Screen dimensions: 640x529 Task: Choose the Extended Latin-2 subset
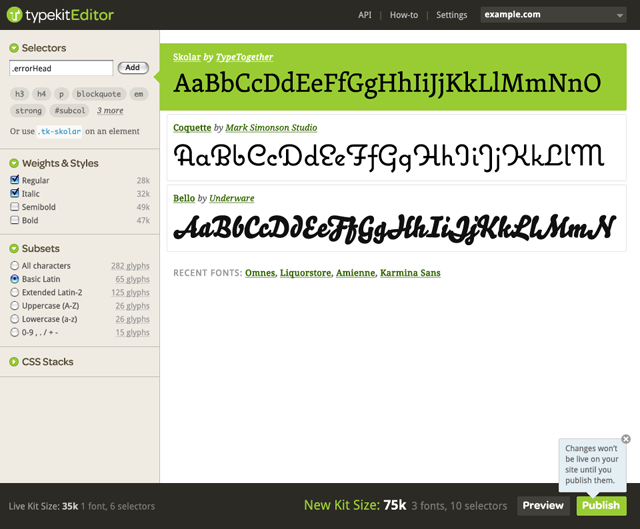pyautogui.click(x=15, y=293)
